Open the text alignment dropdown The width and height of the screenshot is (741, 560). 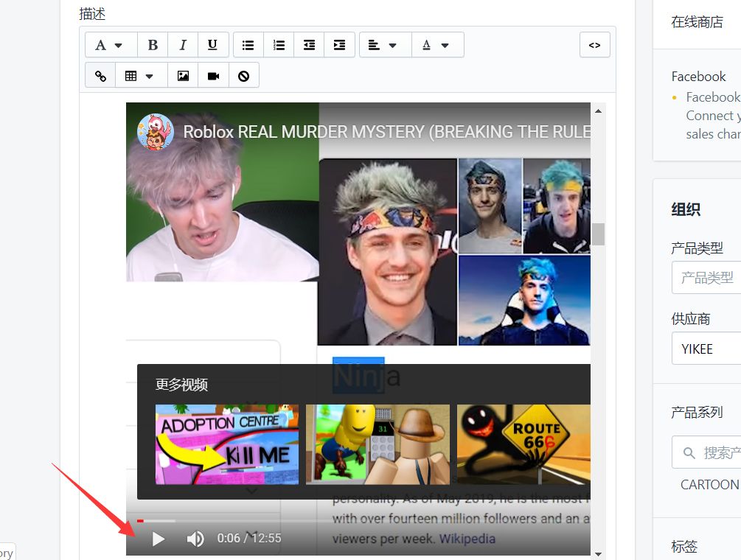(x=383, y=45)
